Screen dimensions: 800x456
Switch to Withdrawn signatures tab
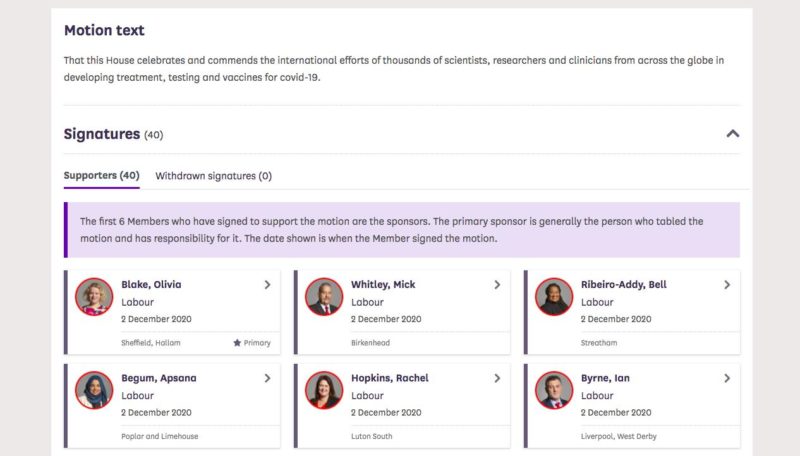[x=213, y=176]
